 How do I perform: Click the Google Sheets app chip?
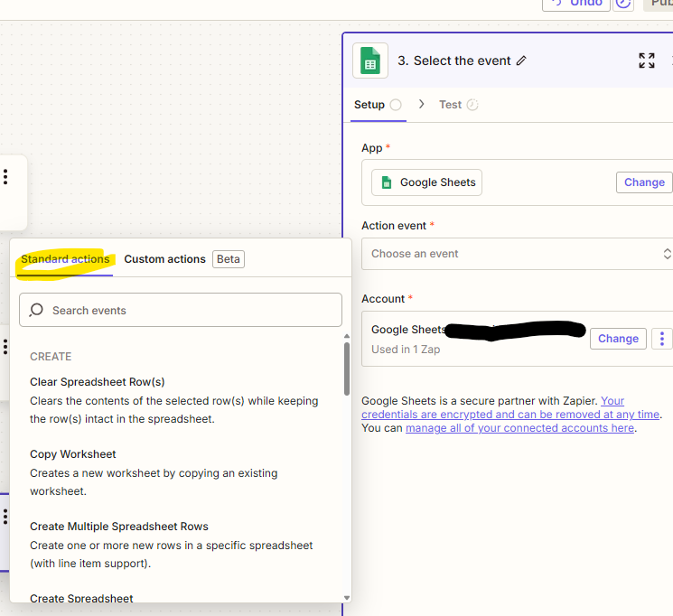(x=426, y=182)
